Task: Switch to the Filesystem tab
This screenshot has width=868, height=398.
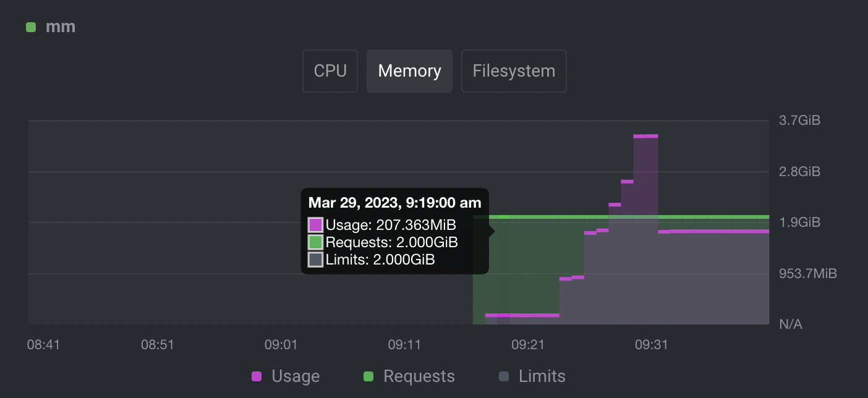Action: (x=514, y=71)
